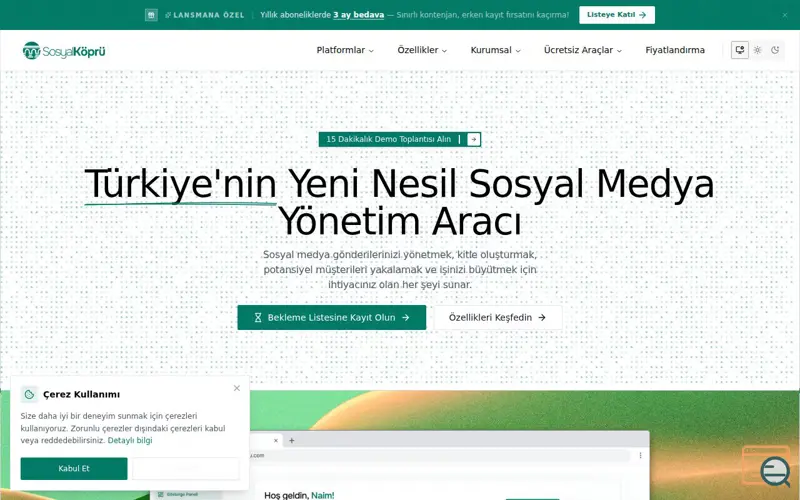Dismiss the top promo banner

(x=785, y=15)
